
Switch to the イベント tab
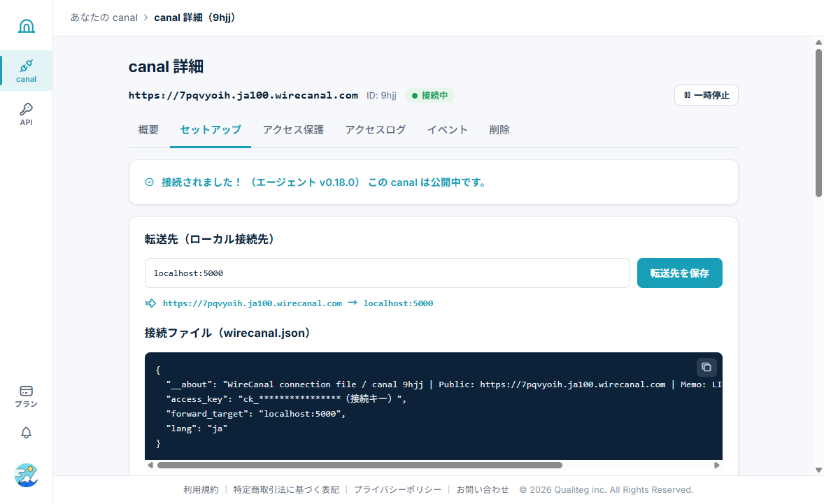pyautogui.click(x=447, y=130)
